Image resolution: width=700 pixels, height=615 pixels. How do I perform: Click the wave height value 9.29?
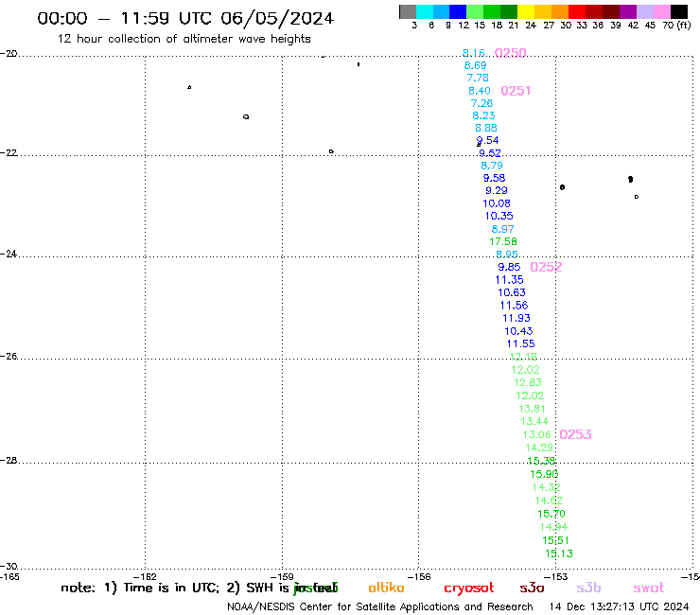497,191
